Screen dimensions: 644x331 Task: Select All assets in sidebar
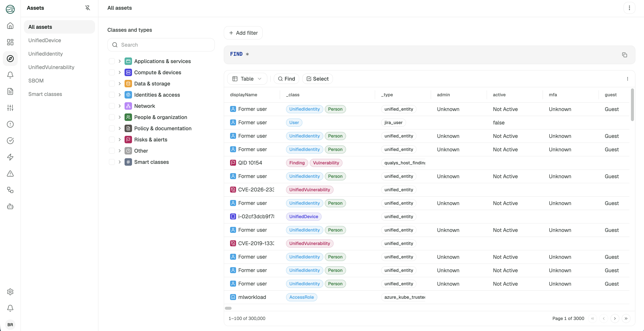[59, 27]
